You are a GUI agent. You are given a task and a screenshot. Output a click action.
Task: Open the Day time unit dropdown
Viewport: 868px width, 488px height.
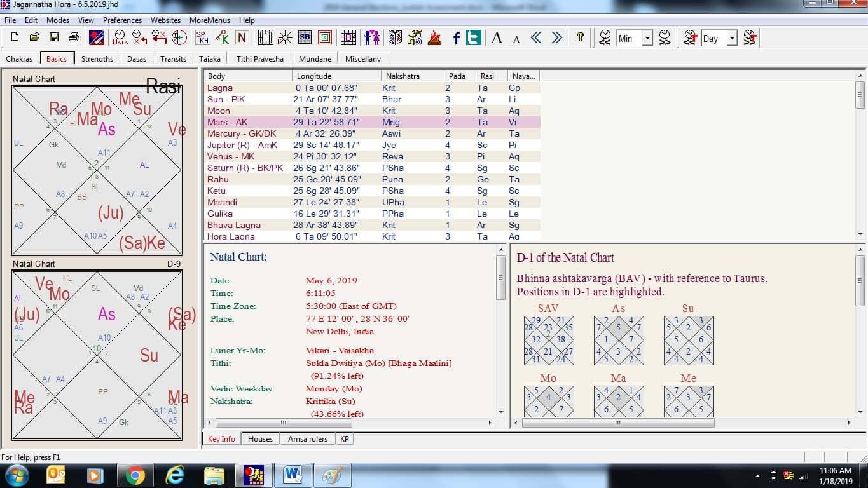click(732, 38)
